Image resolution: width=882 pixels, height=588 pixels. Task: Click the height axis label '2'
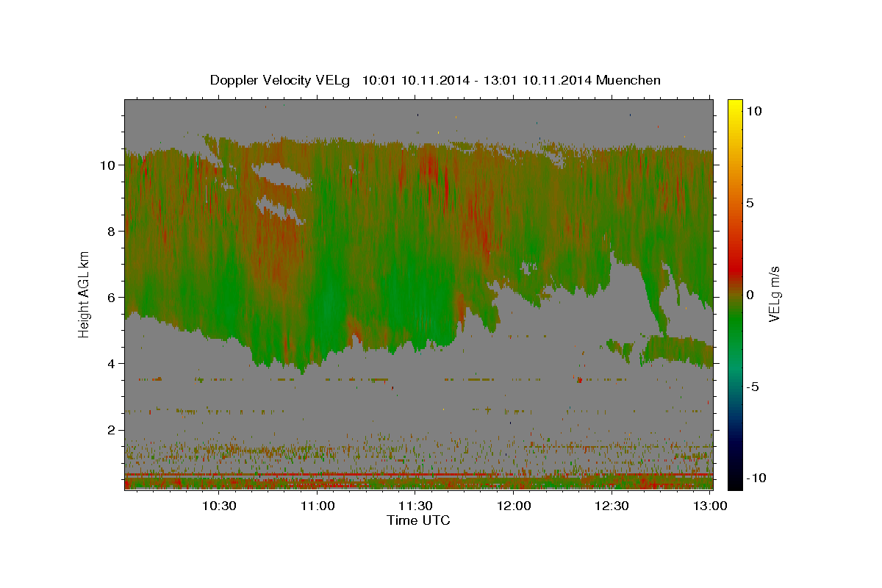click(x=111, y=430)
